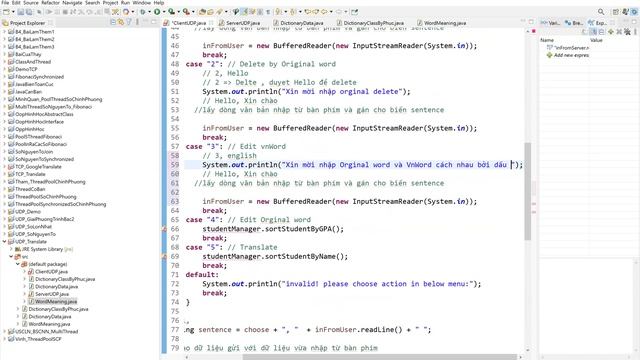640x360 pixels.
Task: Switch to the Variables view tab
Action: point(551,23)
